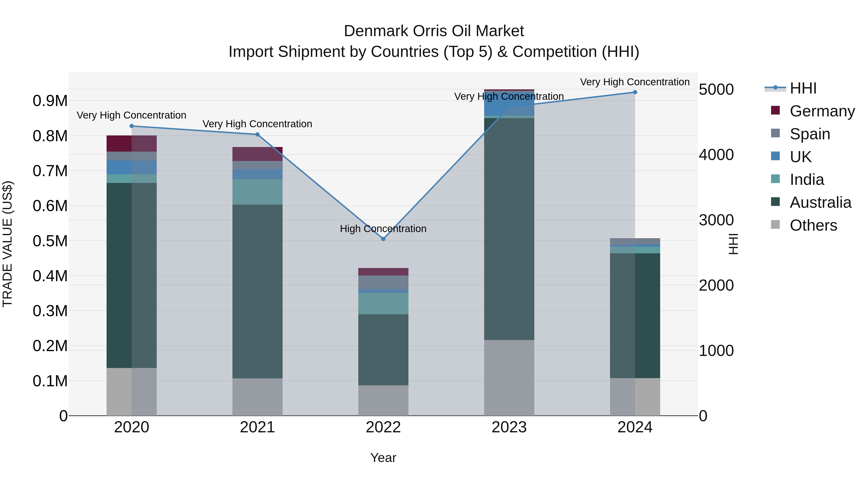Screen dimensions: 868x488
Task: Click the 0.1M y-axis tick label
Action: (x=50, y=381)
